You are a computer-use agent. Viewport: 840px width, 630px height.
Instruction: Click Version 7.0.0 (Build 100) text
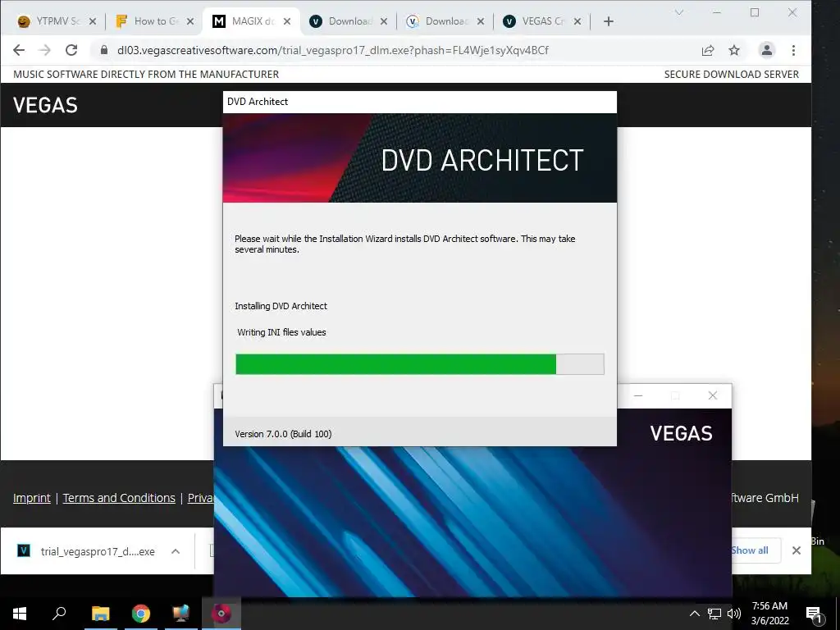click(283, 434)
